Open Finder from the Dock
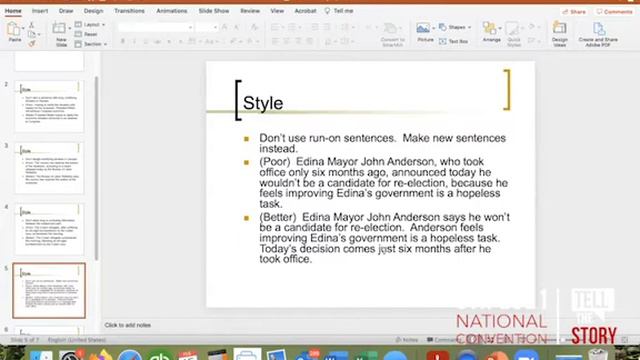The height and width of the screenshot is (360, 640). [x=41, y=356]
